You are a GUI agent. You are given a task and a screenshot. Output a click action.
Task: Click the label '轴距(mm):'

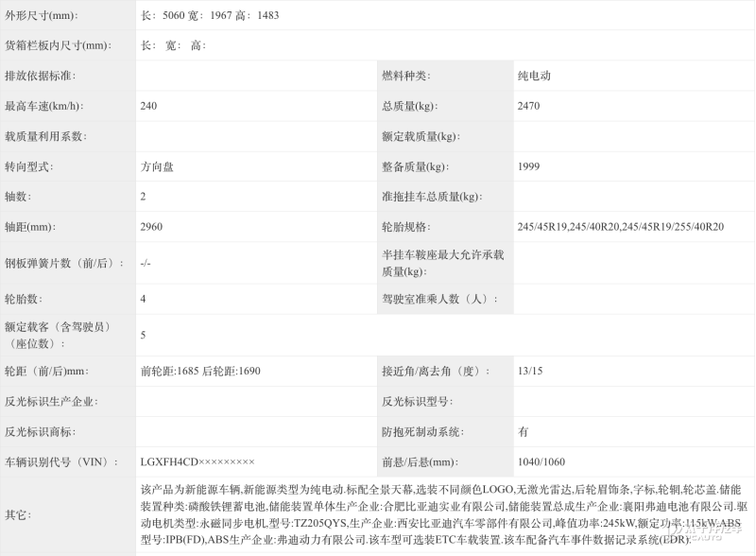[x=30, y=227]
